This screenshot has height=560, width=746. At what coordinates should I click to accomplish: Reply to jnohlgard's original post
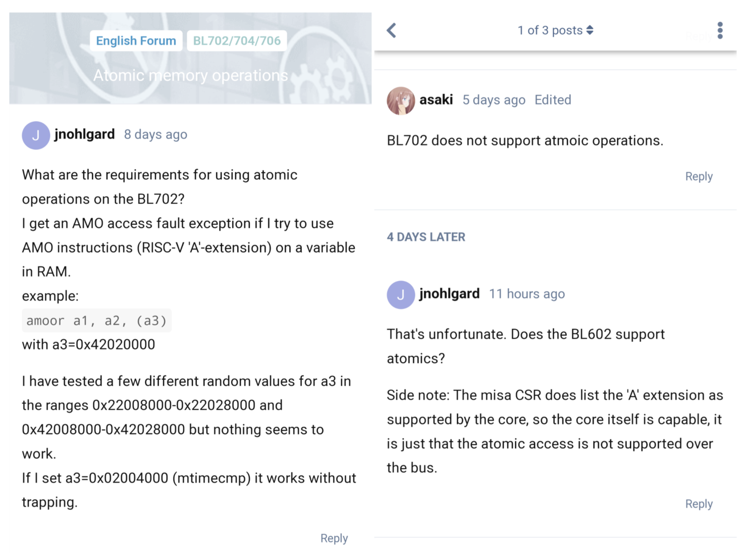click(334, 538)
